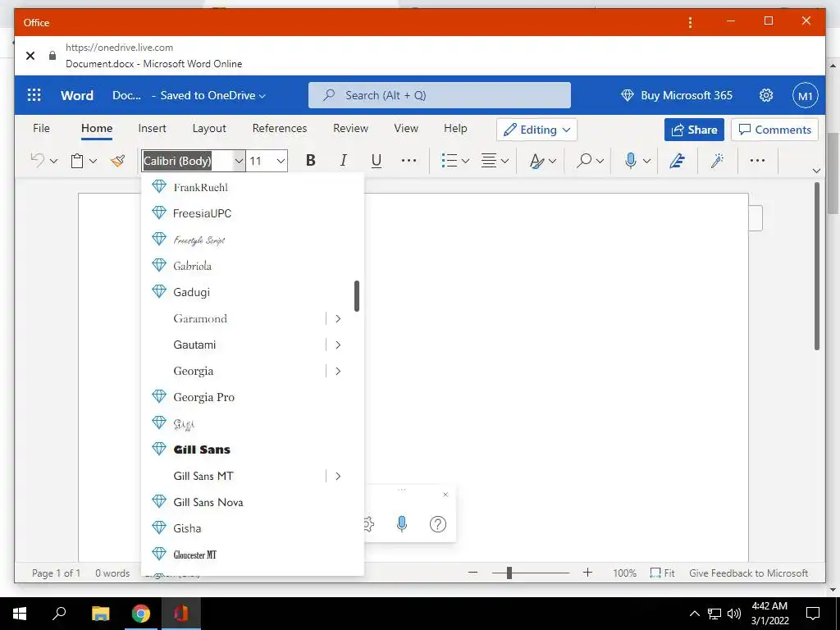Select the Gill Sans Nova font
This screenshot has height=630, width=840.
click(x=253, y=502)
